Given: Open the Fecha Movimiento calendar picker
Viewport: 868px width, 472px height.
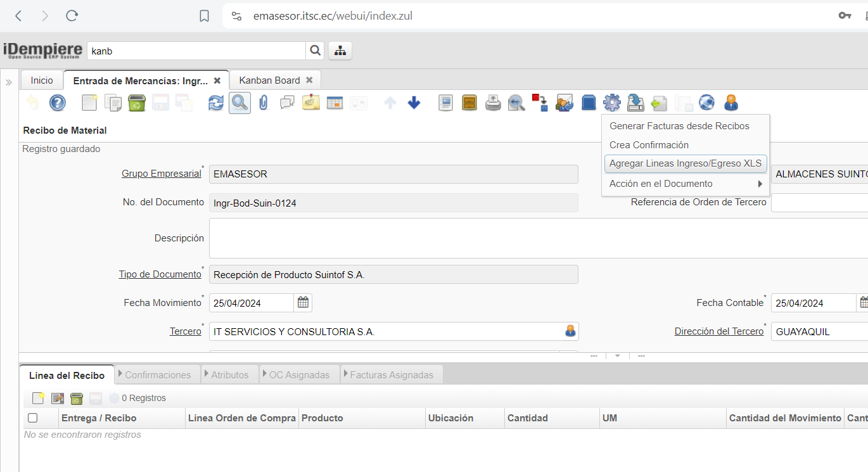Looking at the screenshot, I should (x=303, y=303).
